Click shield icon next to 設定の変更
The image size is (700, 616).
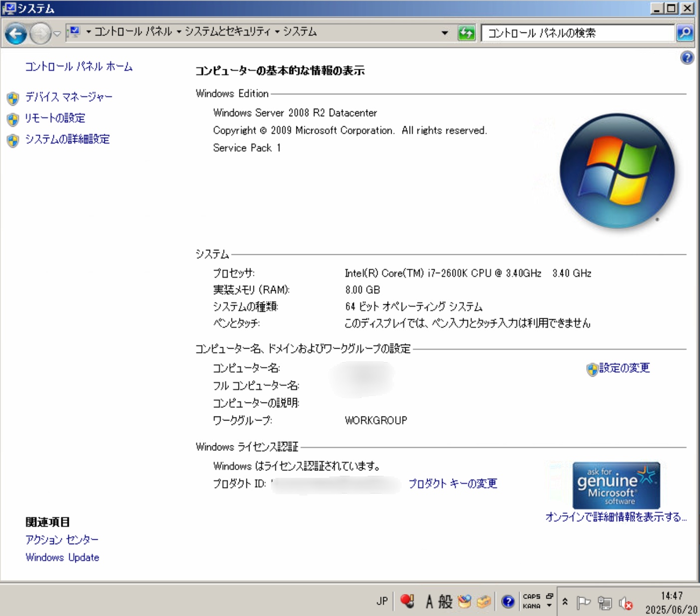[x=592, y=370]
